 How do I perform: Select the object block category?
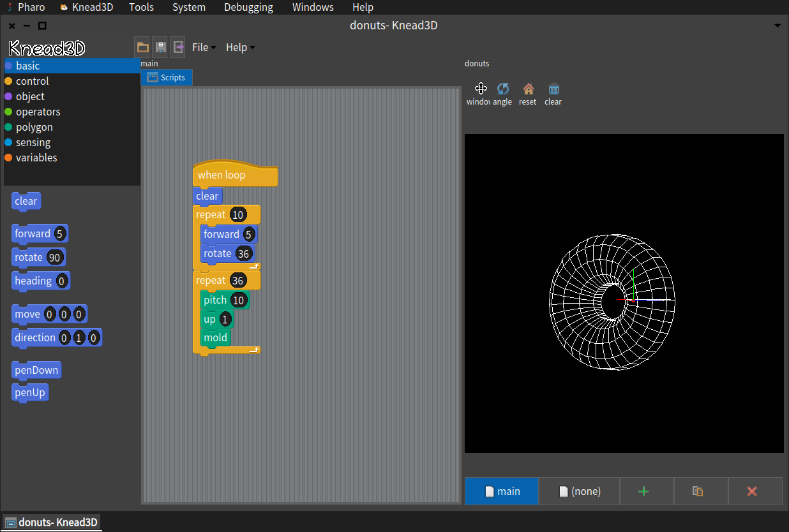[x=72, y=96]
